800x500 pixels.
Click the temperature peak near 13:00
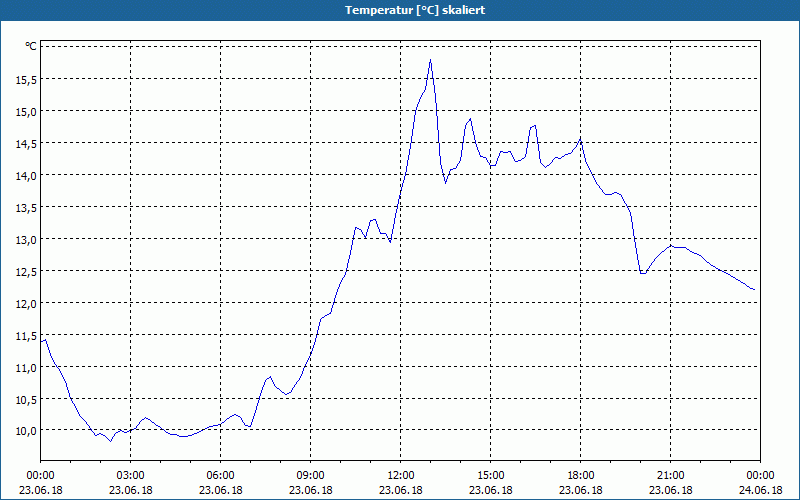pos(431,60)
